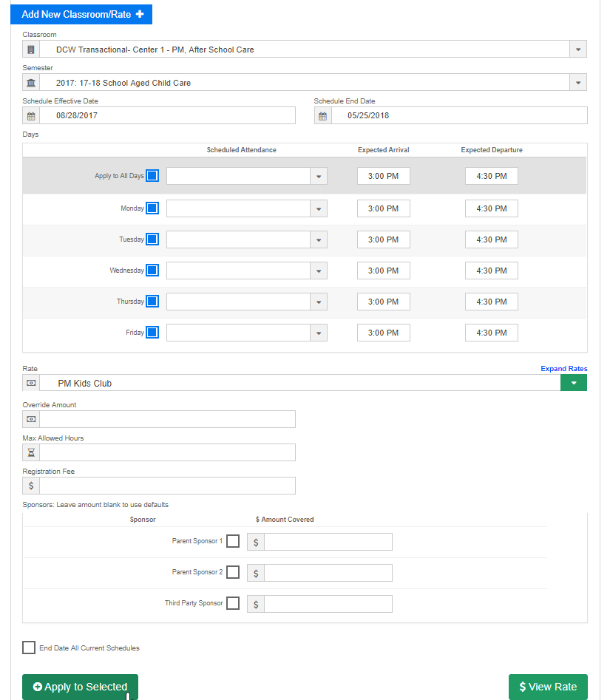Viewport: 610px width, 700px height.
Task: Click the View Rate button
Action: [x=548, y=687]
